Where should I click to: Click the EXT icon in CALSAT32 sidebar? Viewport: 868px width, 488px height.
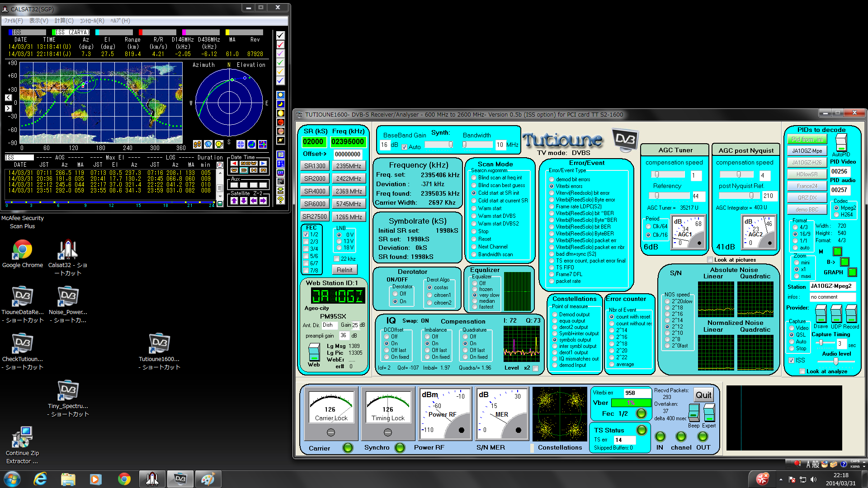point(281,173)
